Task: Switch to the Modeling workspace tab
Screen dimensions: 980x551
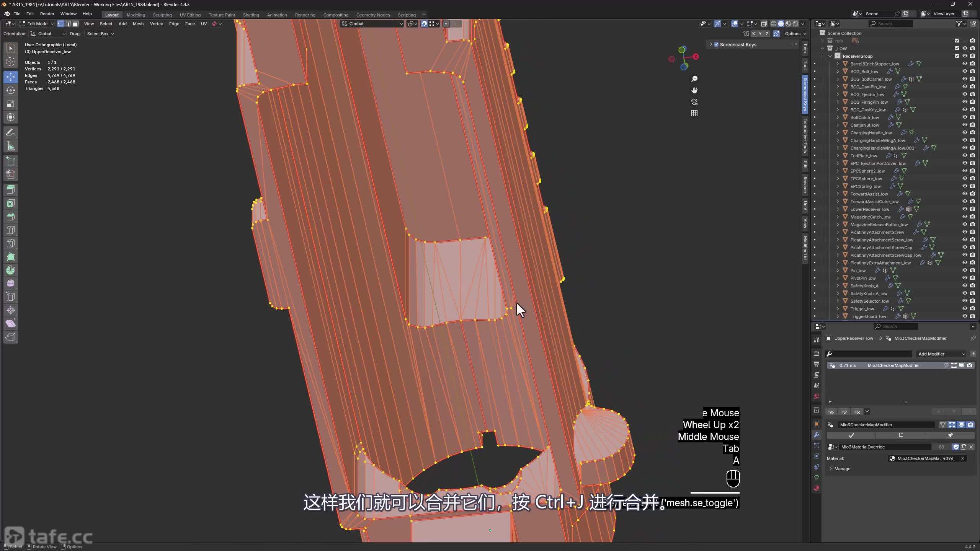Action: (x=136, y=15)
